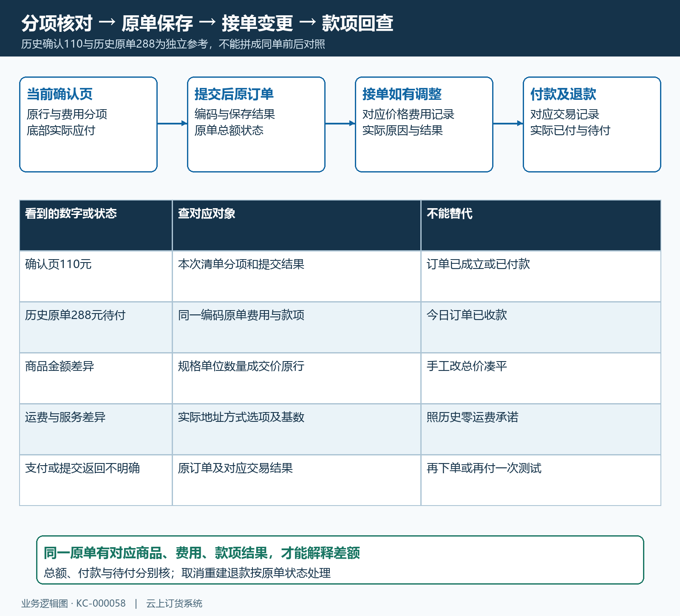Screen dimensions: 680x616
Task: Select the text 实际已付与待付
Action: [x=570, y=130]
